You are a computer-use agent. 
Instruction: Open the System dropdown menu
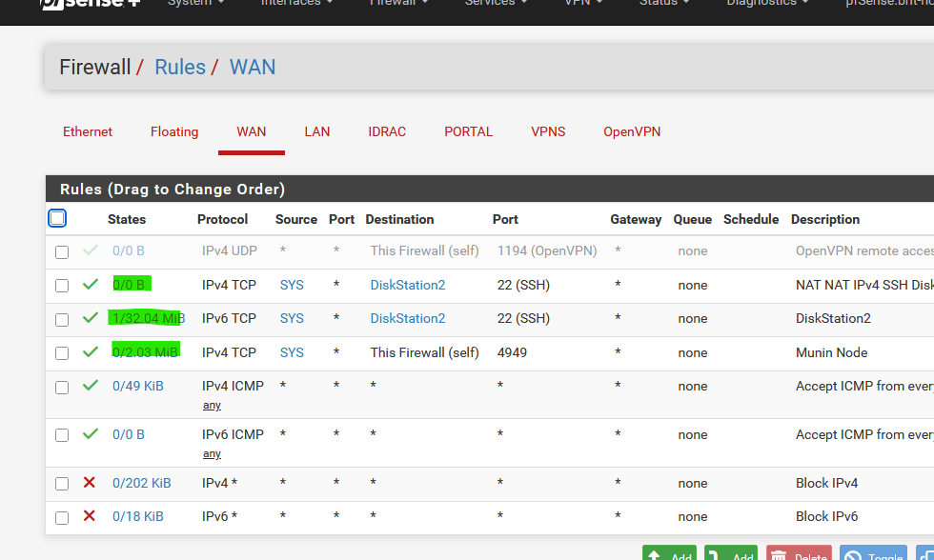point(195,3)
